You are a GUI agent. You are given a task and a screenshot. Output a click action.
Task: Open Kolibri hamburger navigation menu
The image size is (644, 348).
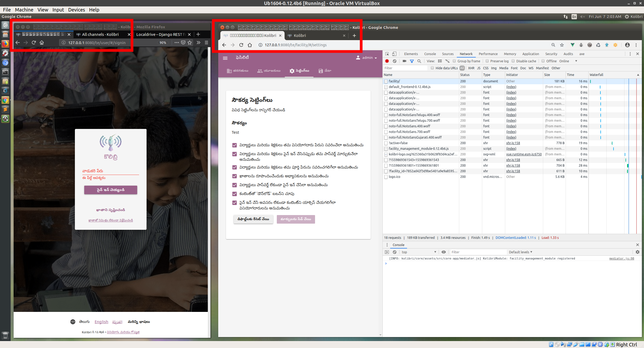(x=225, y=58)
